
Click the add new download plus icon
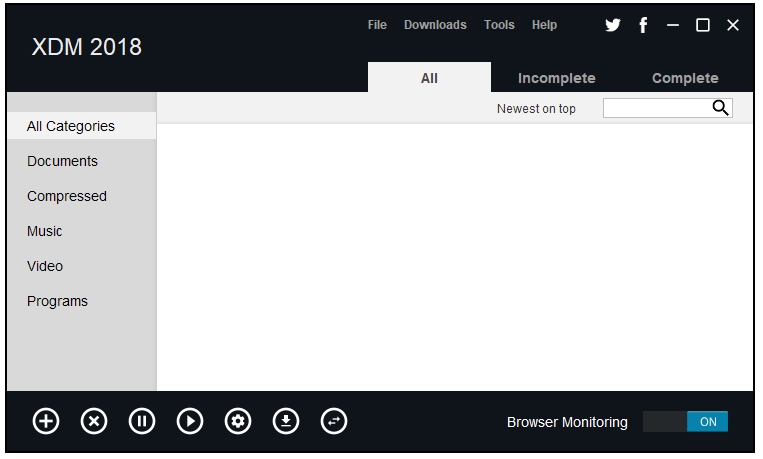click(x=46, y=421)
